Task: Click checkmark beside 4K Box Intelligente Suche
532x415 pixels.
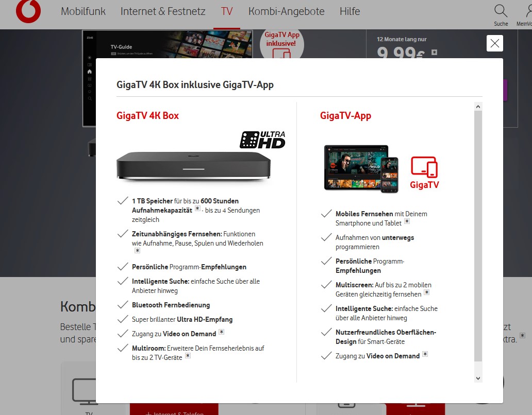Action: pyautogui.click(x=123, y=281)
